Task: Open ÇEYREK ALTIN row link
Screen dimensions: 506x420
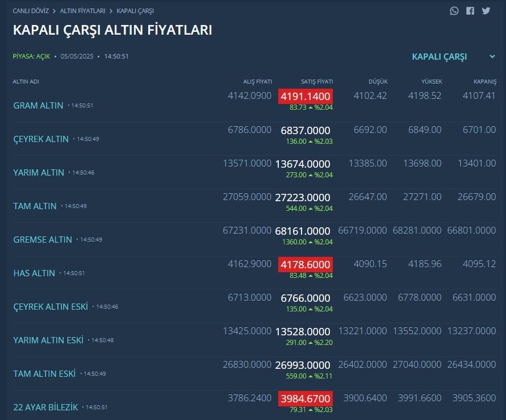Action: coord(41,139)
